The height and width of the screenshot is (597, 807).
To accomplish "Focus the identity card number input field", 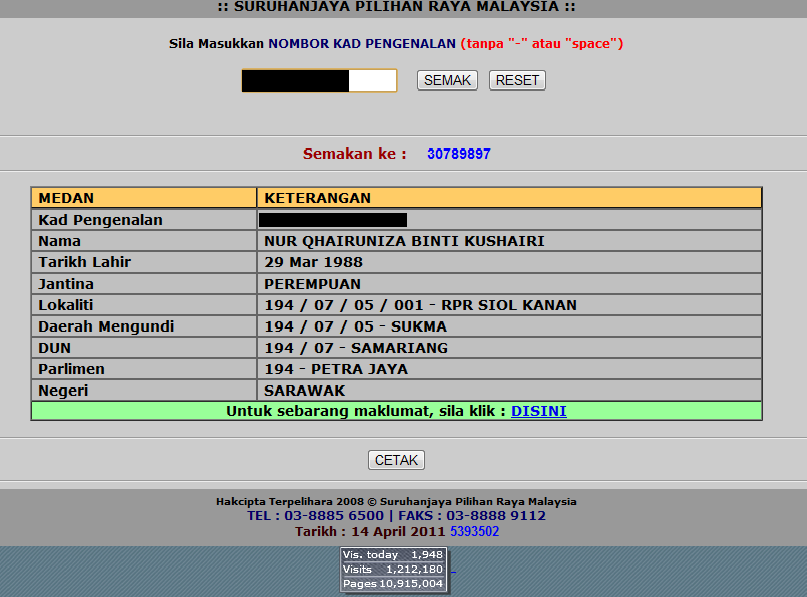I will point(320,81).
